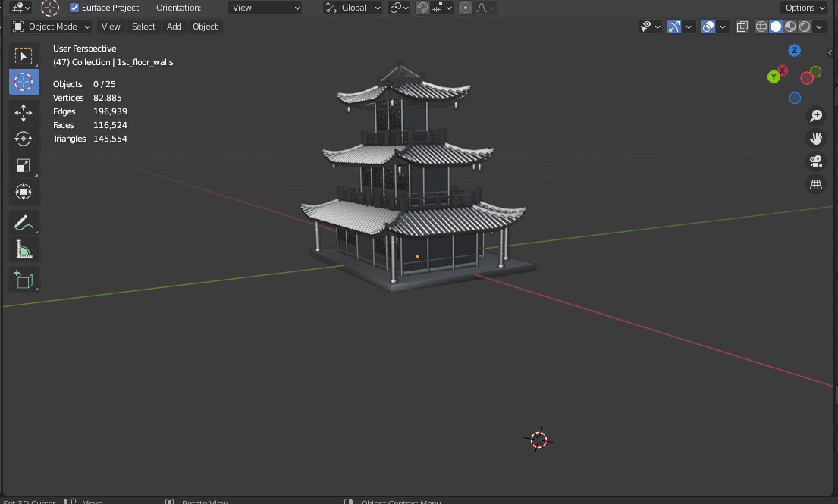Open the shading options dropdown arrow

[x=819, y=27]
